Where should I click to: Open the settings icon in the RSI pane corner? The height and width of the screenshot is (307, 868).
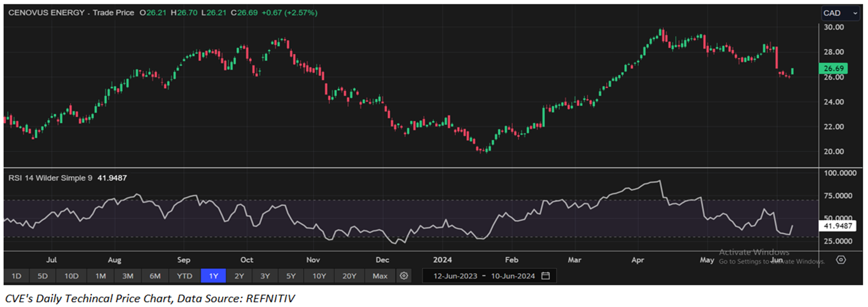(841, 260)
